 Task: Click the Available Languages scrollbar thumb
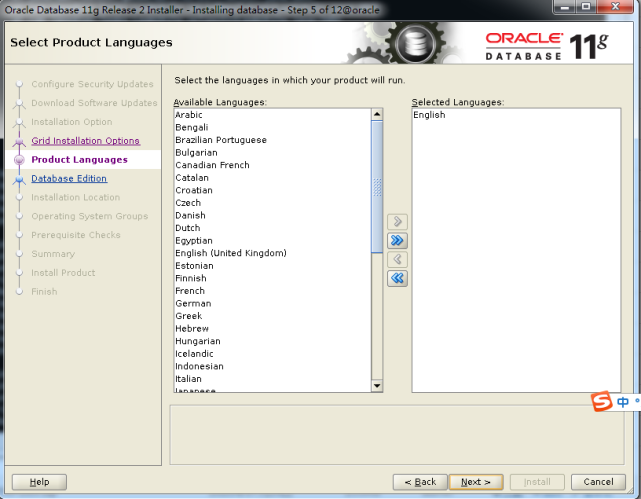pos(377,187)
